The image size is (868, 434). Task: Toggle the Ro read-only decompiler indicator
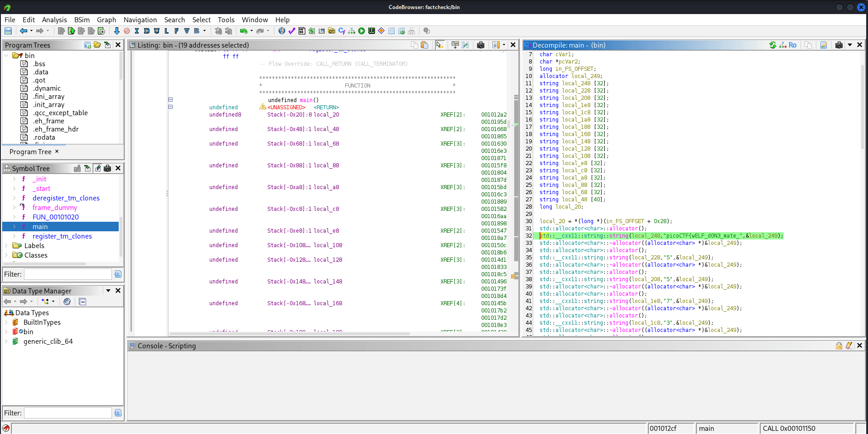pyautogui.click(x=792, y=45)
